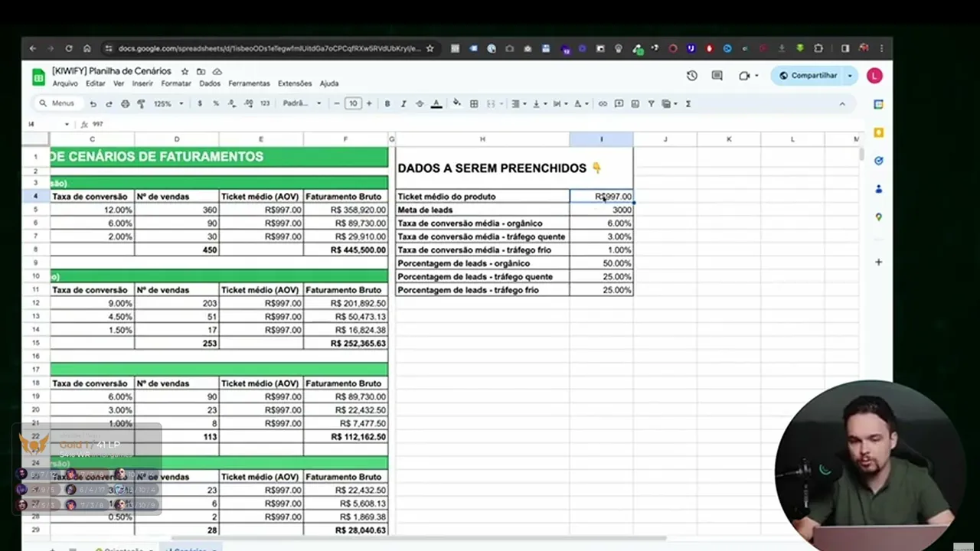Create a filter with the funnel icon
The image size is (980, 551).
tap(651, 103)
